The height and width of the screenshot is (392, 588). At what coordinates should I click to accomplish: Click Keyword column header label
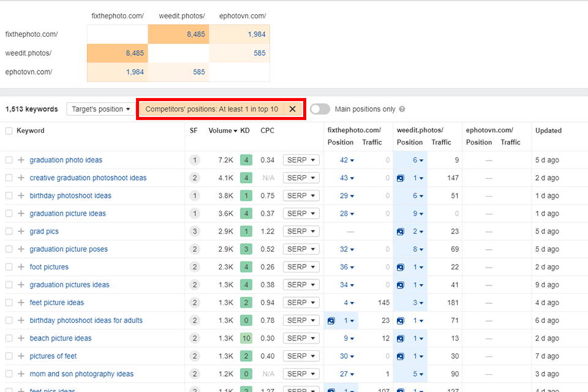tap(31, 130)
